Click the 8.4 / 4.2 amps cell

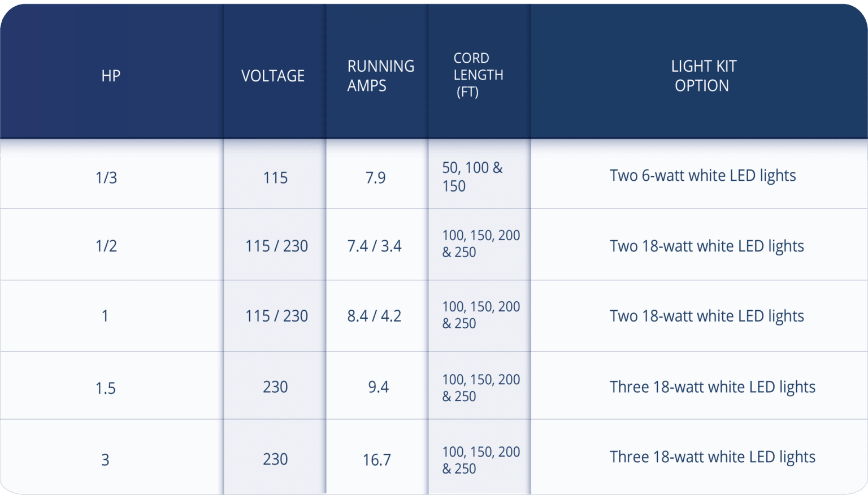[x=374, y=316]
